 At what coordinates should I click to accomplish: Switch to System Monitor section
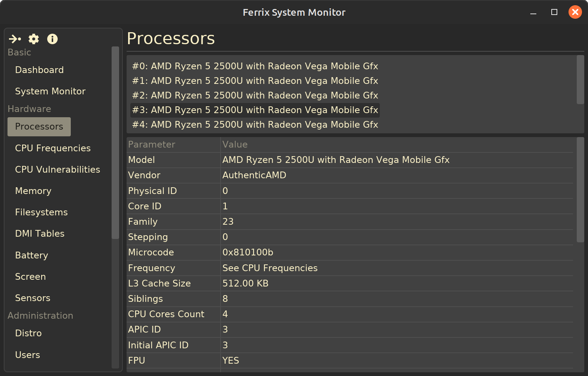tap(50, 91)
